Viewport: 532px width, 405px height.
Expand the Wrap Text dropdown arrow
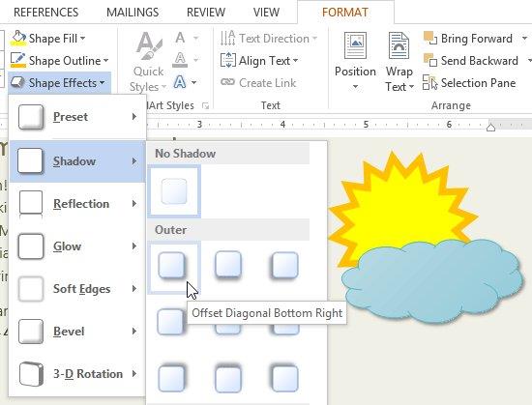coord(411,87)
